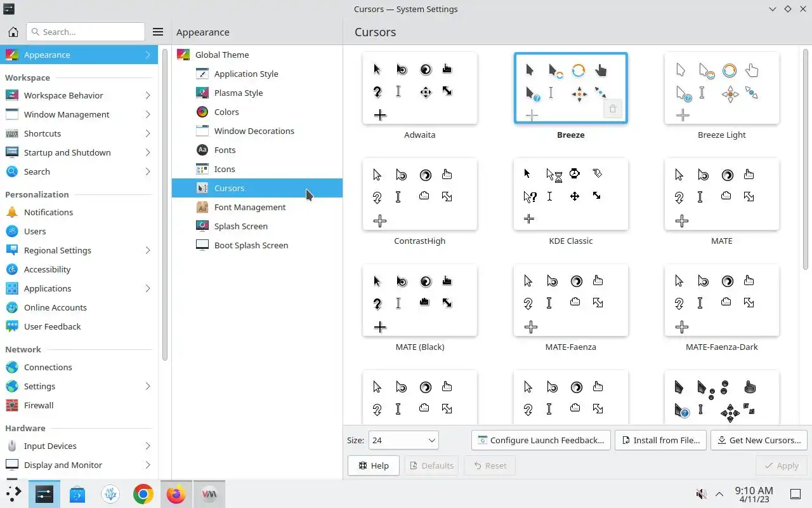Show hidden system tray icons arrow
812x508 pixels.
[x=719, y=494]
